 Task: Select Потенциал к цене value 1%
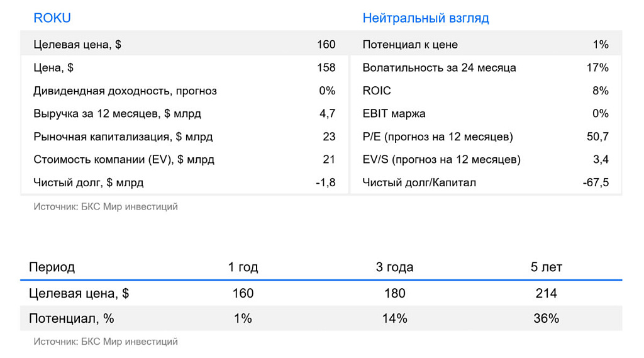(601, 45)
